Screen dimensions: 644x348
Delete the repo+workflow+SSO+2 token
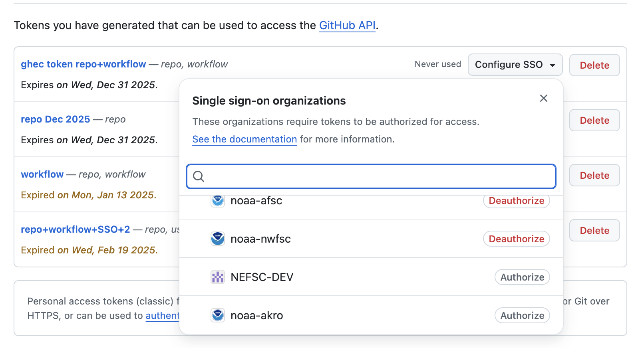click(594, 230)
